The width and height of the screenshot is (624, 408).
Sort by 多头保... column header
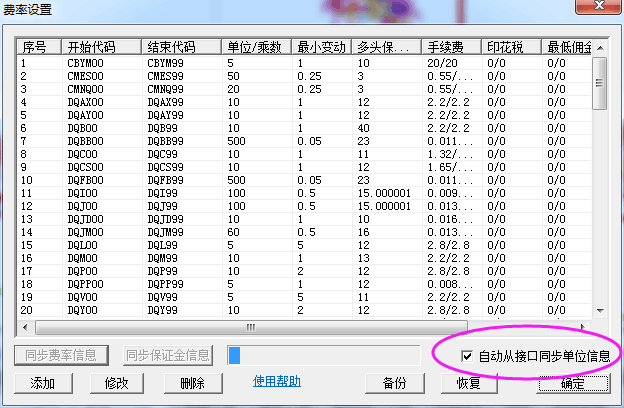coord(386,47)
